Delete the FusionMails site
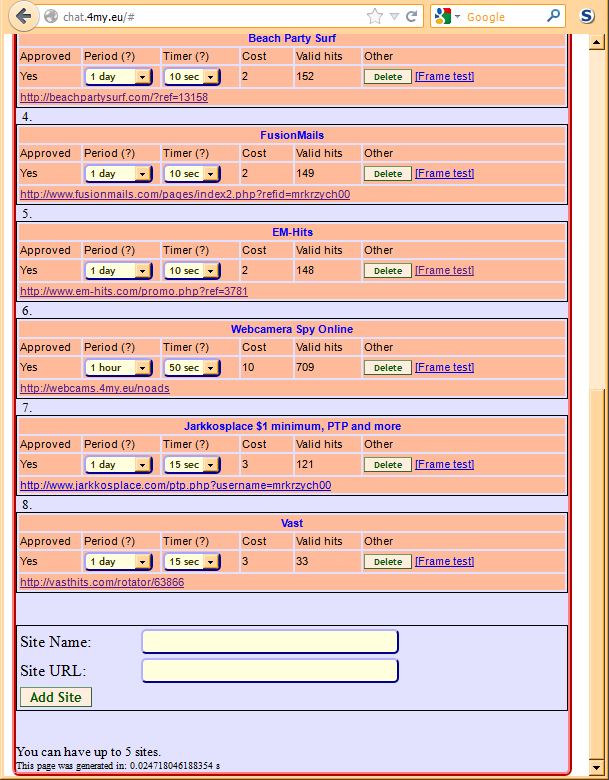609x780 pixels. 388,174
